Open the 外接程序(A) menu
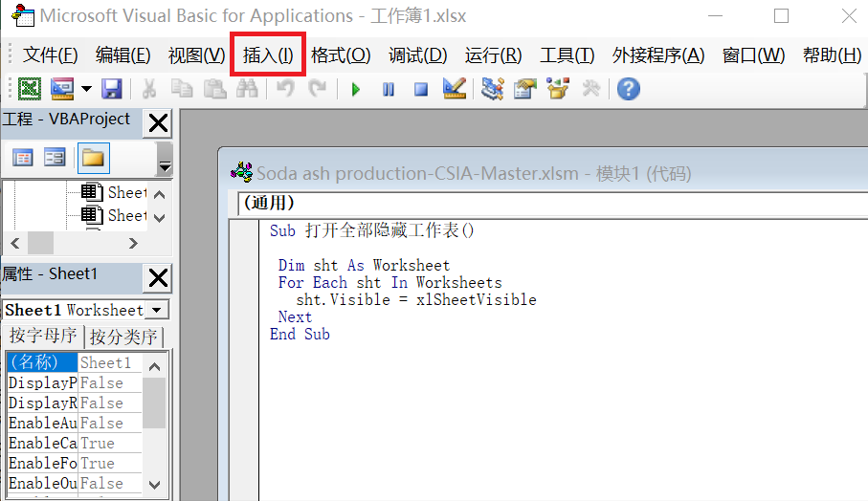The width and height of the screenshot is (868, 501). pyautogui.click(x=658, y=55)
